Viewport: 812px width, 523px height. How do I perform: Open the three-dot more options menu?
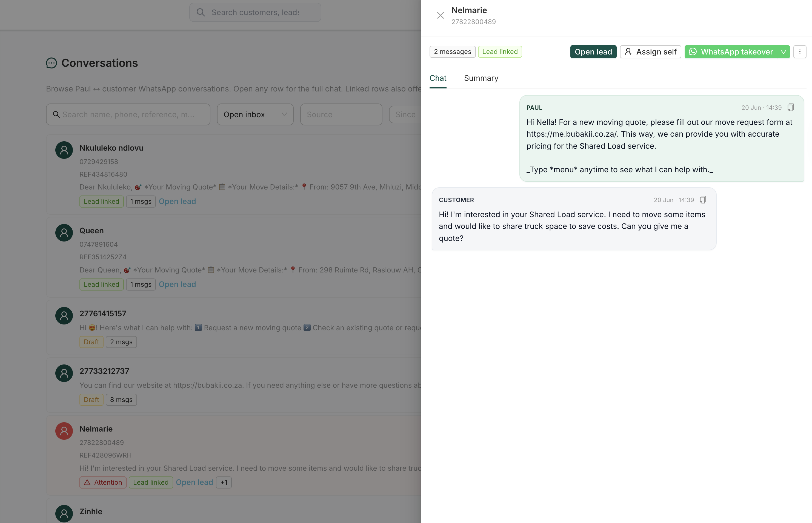[800, 52]
